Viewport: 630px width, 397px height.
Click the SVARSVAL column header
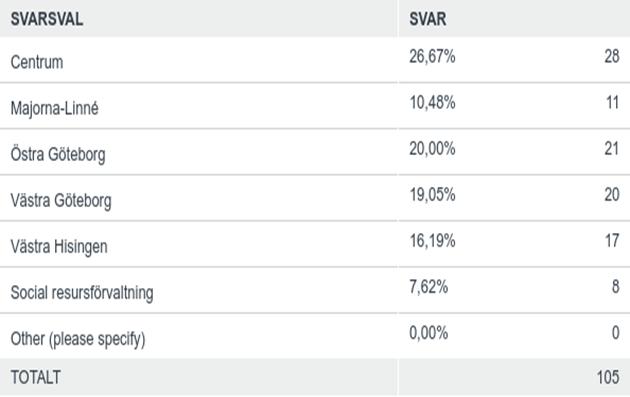tap(47, 19)
